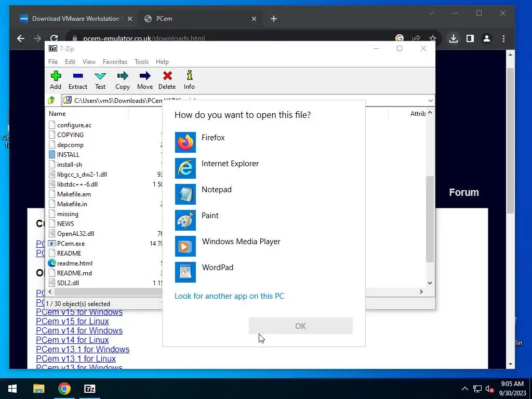Click the Info toolbar icon
This screenshot has width=532, height=399.
click(189, 75)
